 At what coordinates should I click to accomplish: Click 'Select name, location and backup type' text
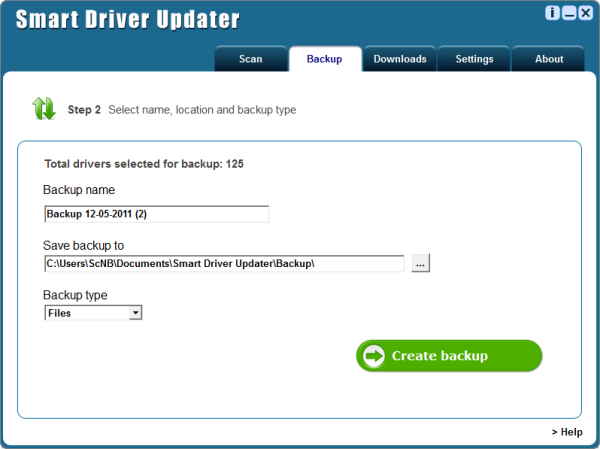(202, 110)
